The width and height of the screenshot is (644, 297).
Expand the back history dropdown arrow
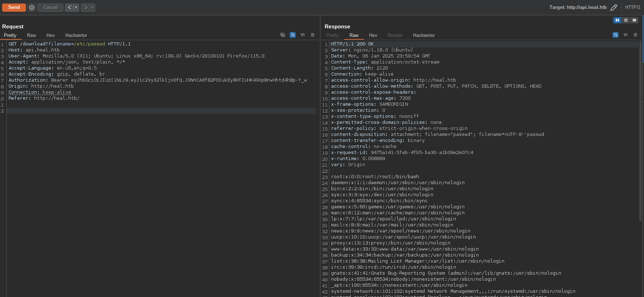(x=76, y=7)
